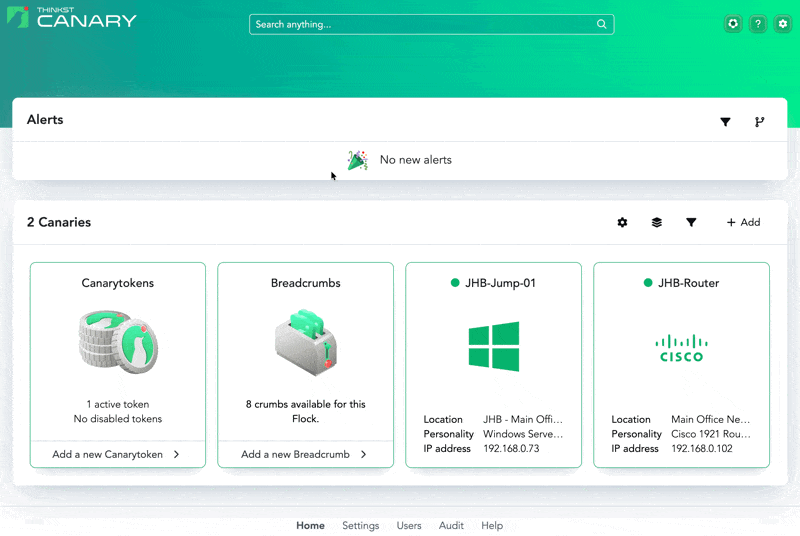Filter Canaries with the funnel icon
This screenshot has height=536, width=800.
coord(691,222)
